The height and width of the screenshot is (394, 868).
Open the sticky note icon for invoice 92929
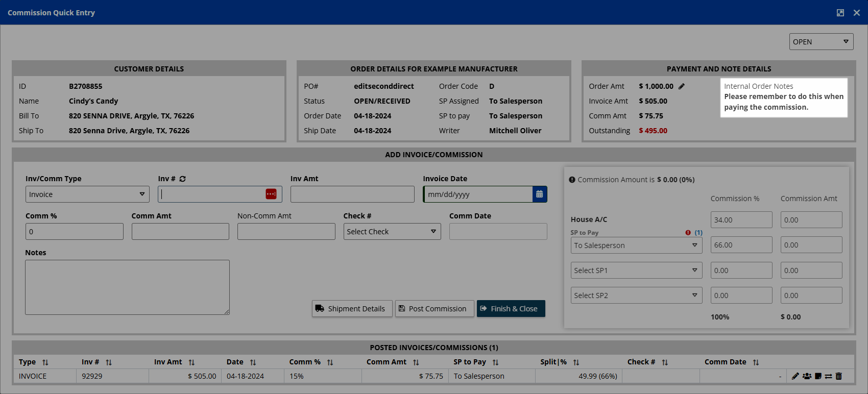point(818,376)
